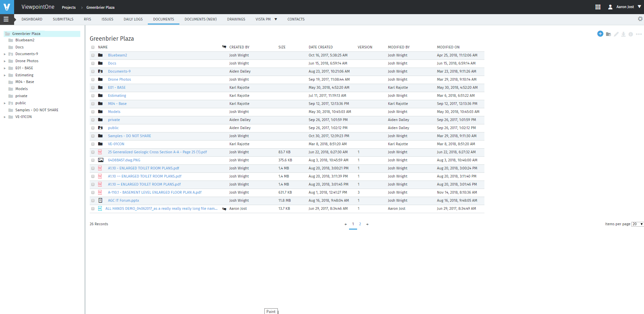Click the Paint button on the taskbar

coord(271,311)
